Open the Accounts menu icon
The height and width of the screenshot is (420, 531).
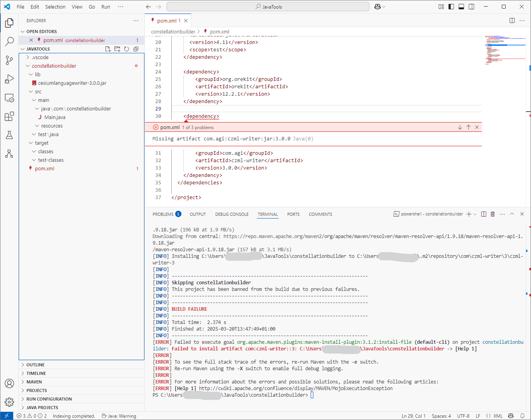coord(9,383)
